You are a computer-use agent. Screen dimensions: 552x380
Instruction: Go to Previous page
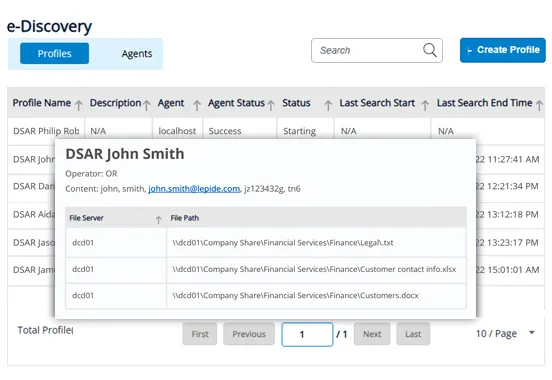249,334
